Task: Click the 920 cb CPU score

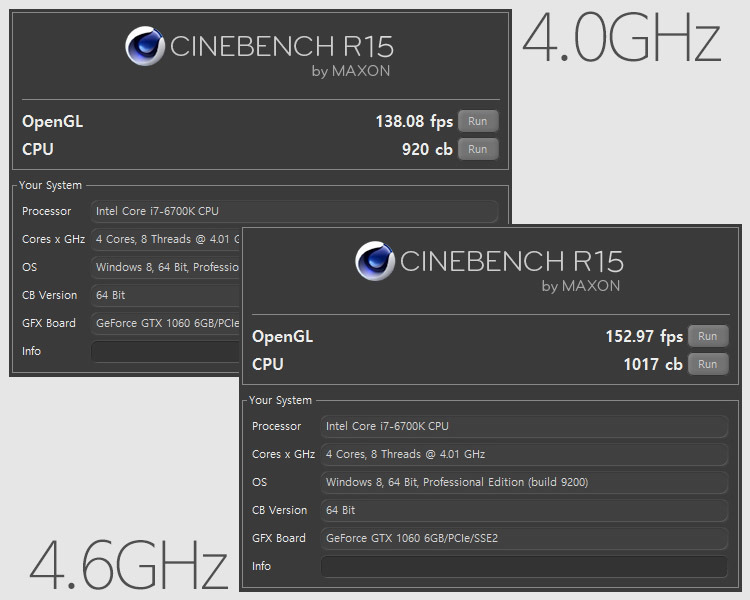Action: coord(427,149)
